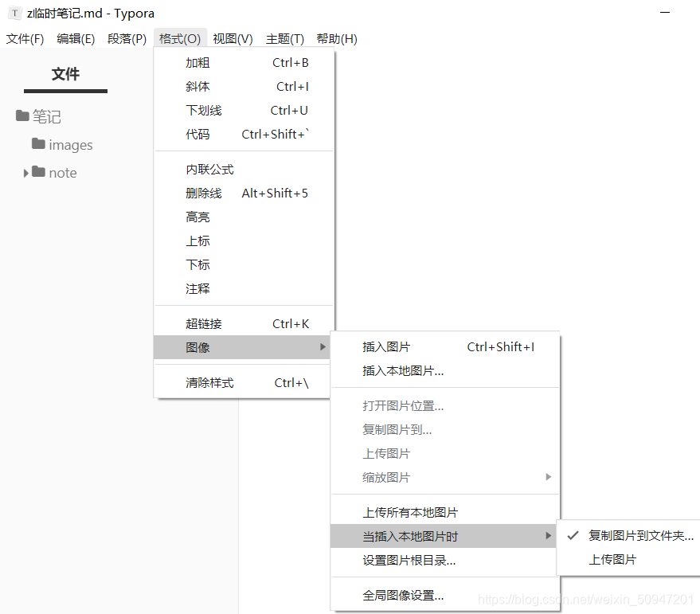This screenshot has width=700, height=614.
Task: Click 打开图片位置... entry
Action: (x=445, y=406)
